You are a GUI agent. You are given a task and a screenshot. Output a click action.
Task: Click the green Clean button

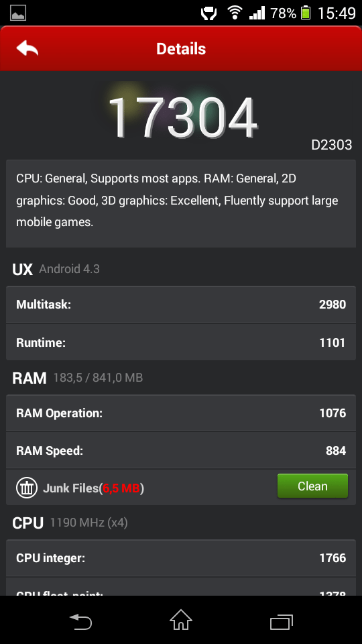point(312,486)
